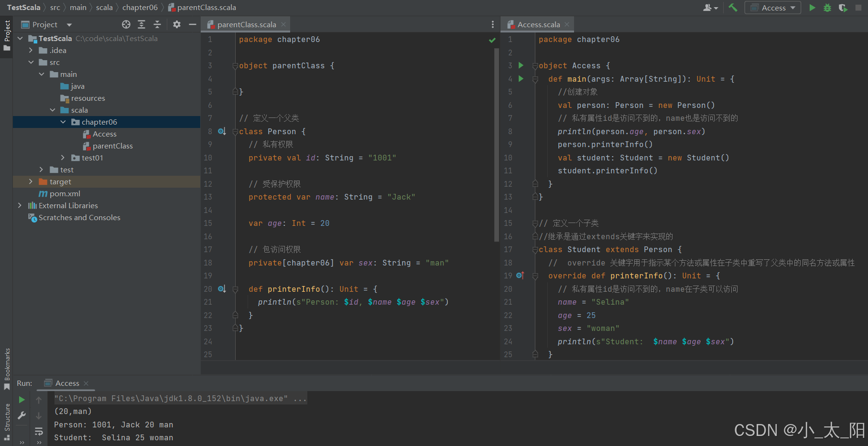
Task: Expand the test folder
Action: pos(41,170)
